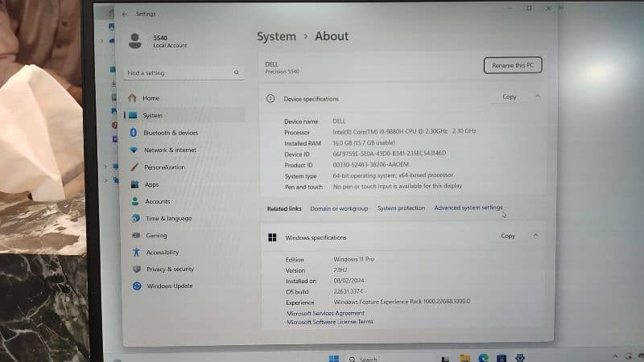Click the Windows Update icon in sidebar

(137, 286)
